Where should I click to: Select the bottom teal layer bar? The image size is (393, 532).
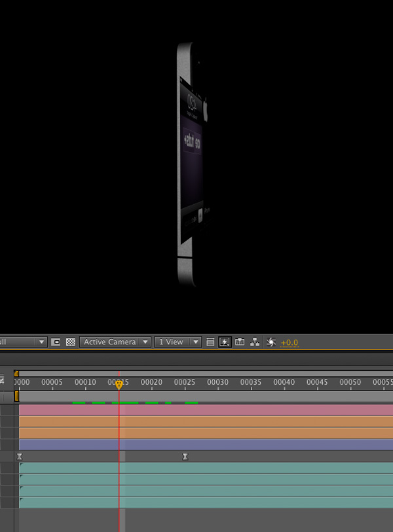coord(206,503)
